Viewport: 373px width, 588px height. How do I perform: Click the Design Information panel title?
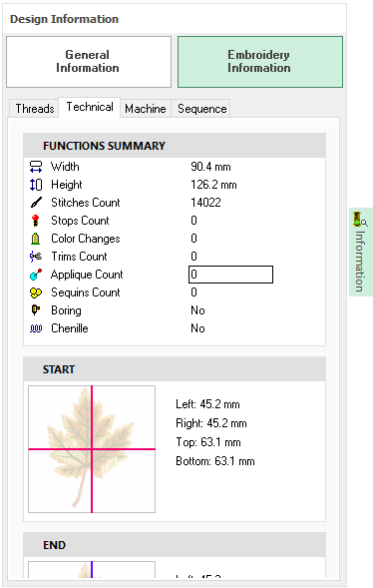[64, 19]
